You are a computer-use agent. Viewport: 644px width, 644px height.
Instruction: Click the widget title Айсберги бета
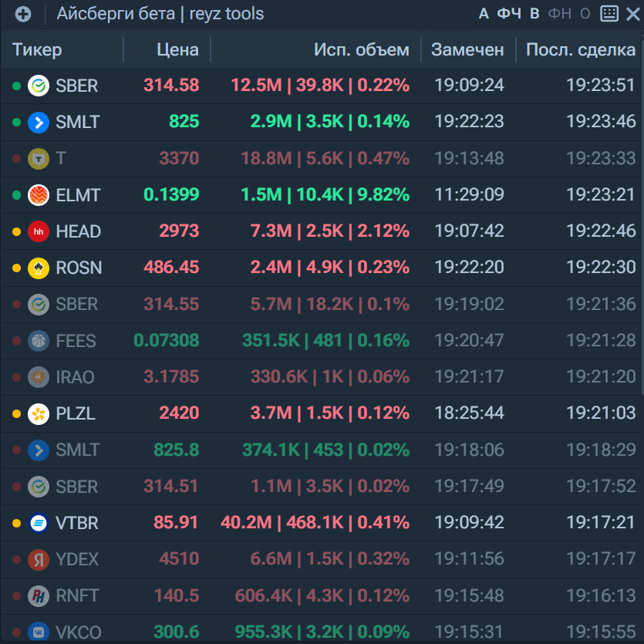pos(116,14)
